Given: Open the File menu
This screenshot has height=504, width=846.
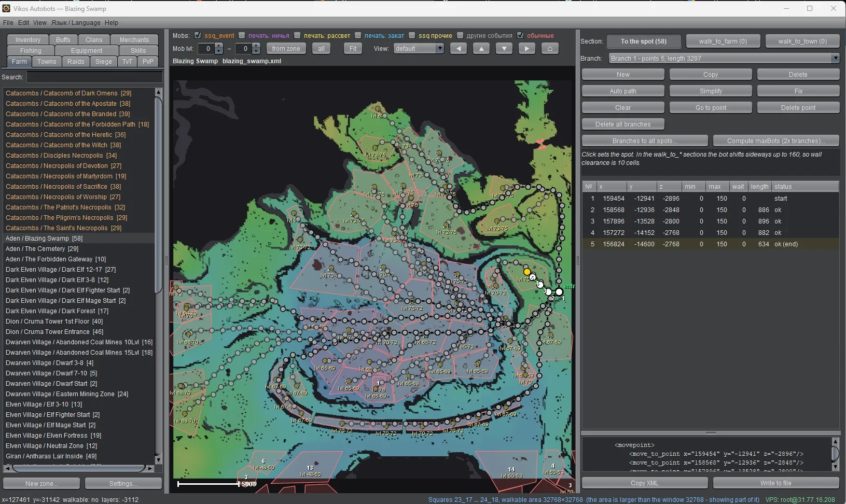Looking at the screenshot, I should click(x=8, y=23).
